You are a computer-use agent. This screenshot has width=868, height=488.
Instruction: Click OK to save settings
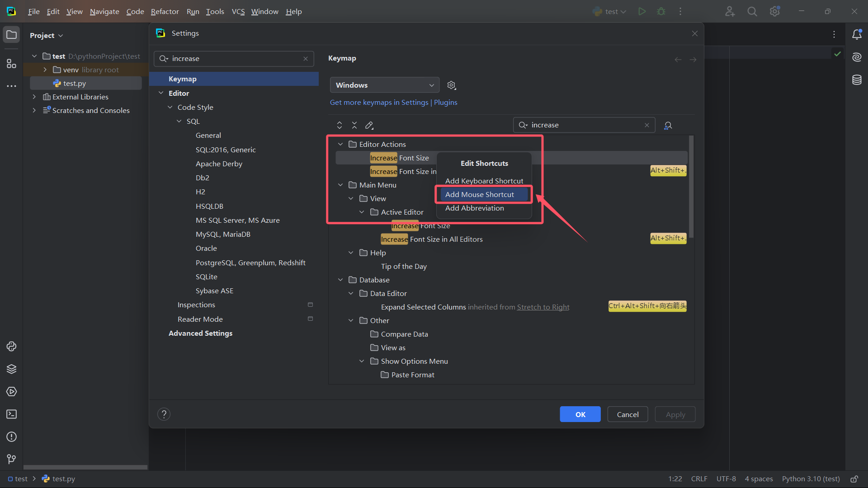[x=580, y=414]
